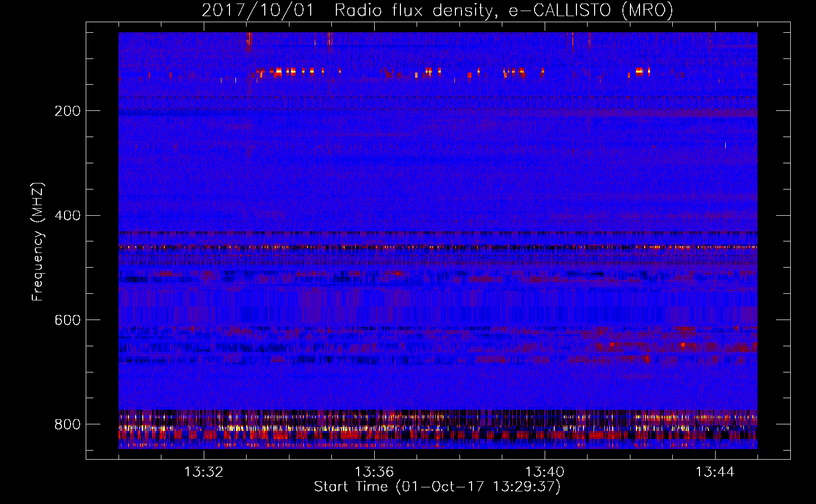Click the 800 frequency tick label

tap(68, 424)
